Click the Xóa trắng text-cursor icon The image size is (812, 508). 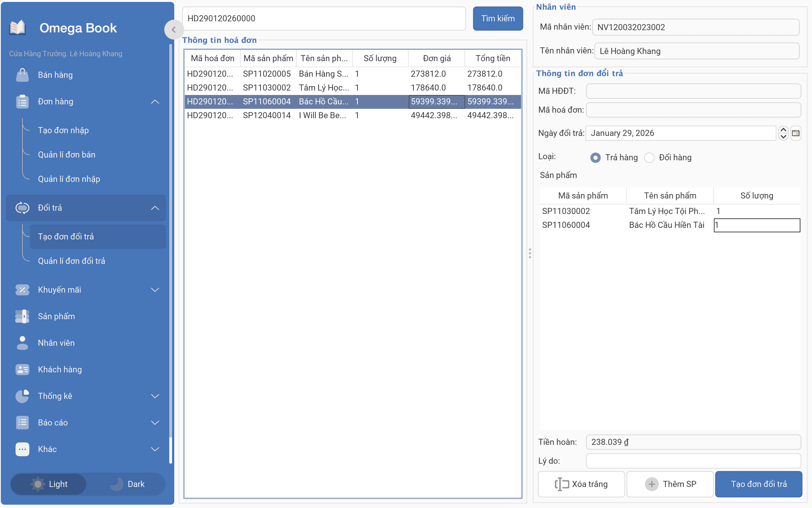[561, 484]
